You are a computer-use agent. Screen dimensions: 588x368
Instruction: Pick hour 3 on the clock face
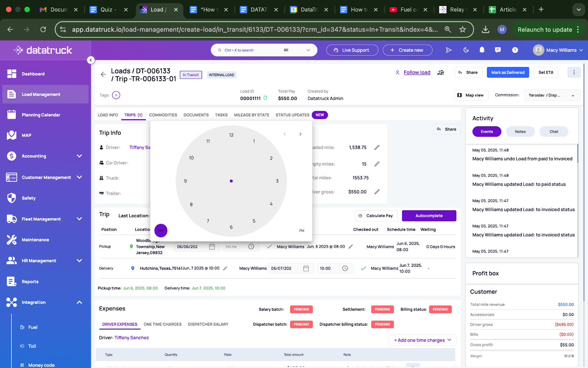pyautogui.click(x=277, y=181)
